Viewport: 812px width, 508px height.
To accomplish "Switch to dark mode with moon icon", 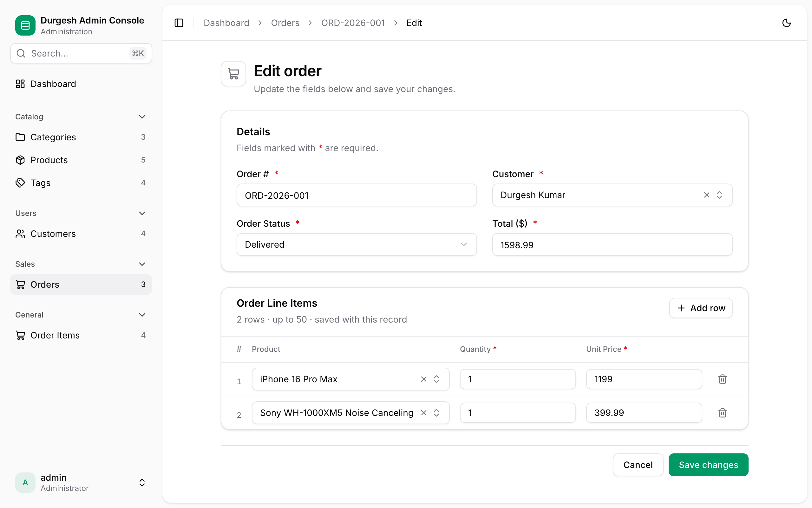I will point(787,23).
